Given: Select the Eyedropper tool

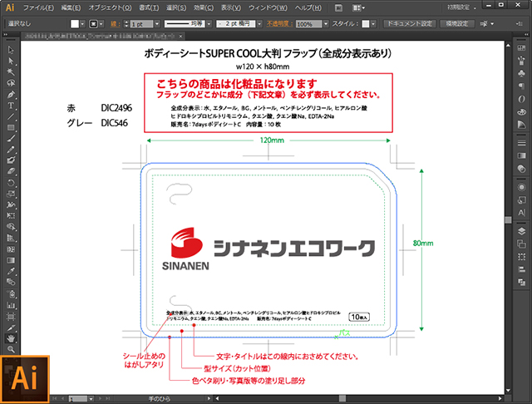Looking at the screenshot, I should point(11,271).
